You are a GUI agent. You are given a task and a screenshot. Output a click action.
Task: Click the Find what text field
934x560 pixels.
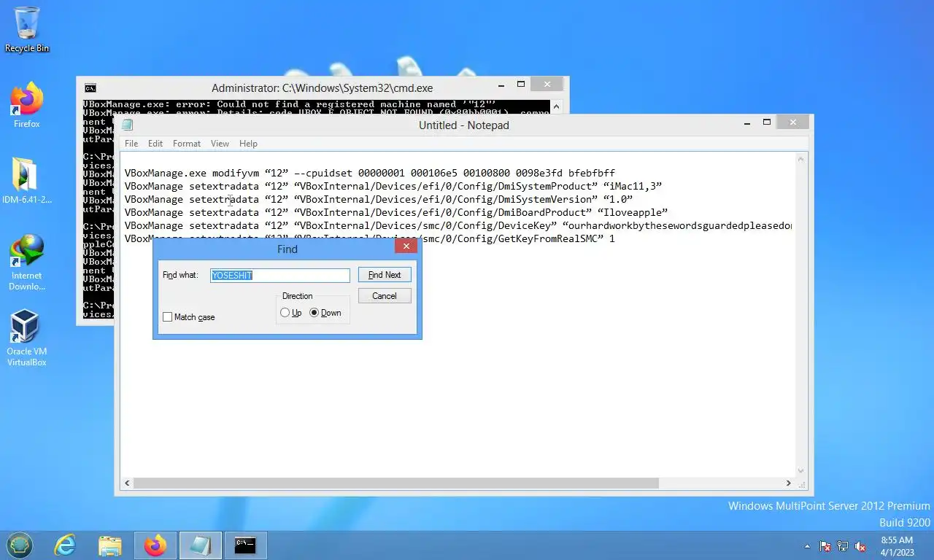coord(280,275)
